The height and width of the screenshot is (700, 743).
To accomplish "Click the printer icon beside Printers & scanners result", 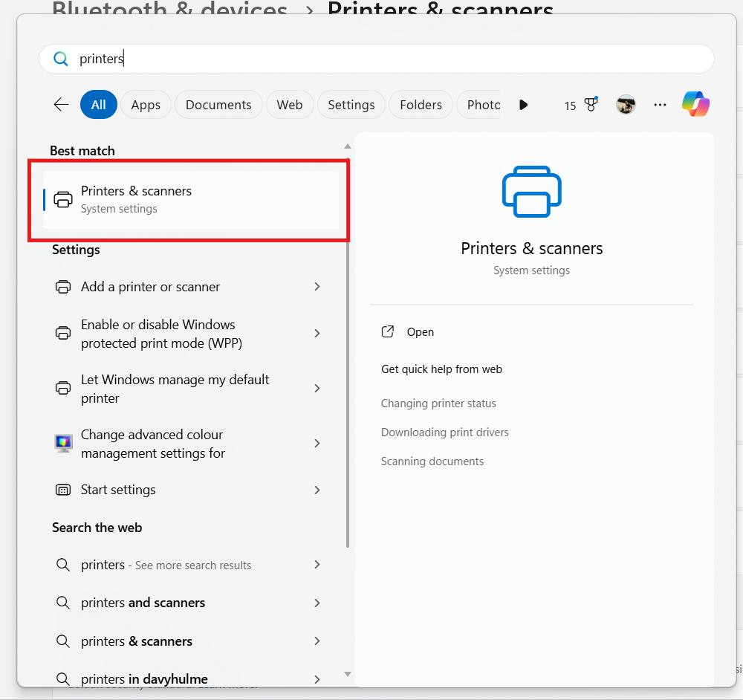I will (x=63, y=200).
